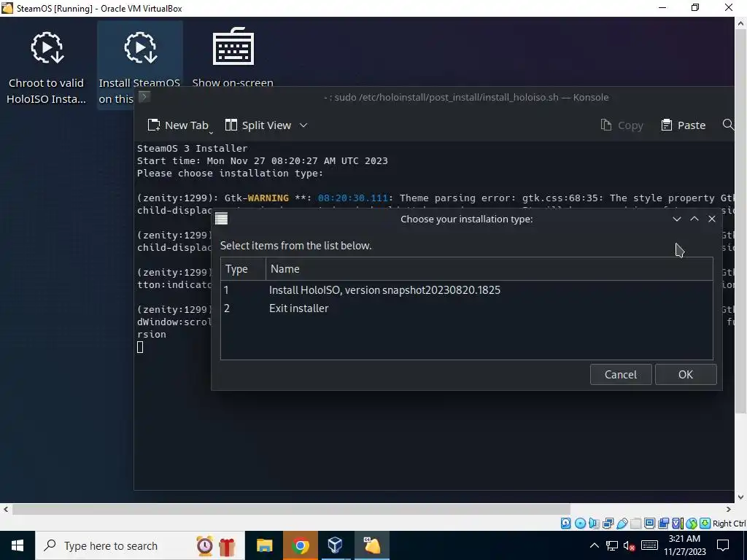This screenshot has height=560, width=747.
Task: Expand the Split View dropdown arrow
Action: [x=303, y=125]
